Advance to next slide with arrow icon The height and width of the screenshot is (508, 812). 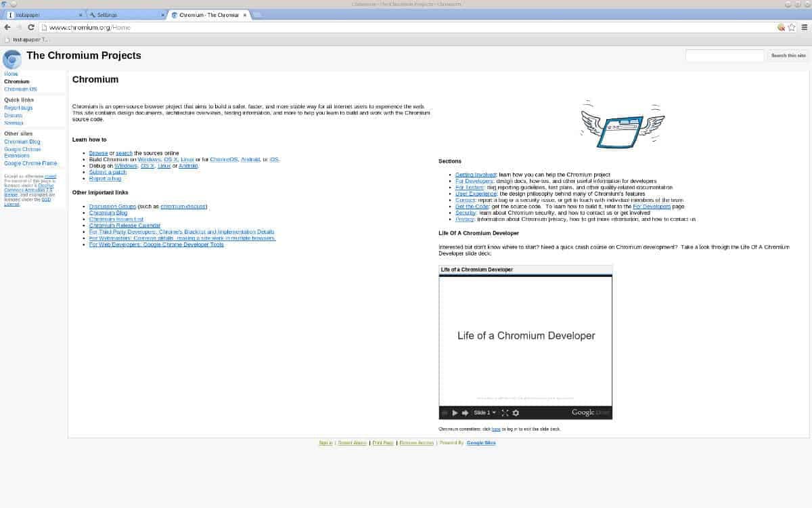[x=464, y=412]
